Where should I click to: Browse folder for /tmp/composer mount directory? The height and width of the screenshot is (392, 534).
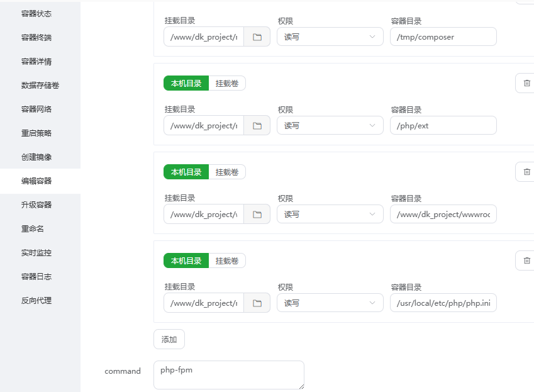pyautogui.click(x=257, y=37)
